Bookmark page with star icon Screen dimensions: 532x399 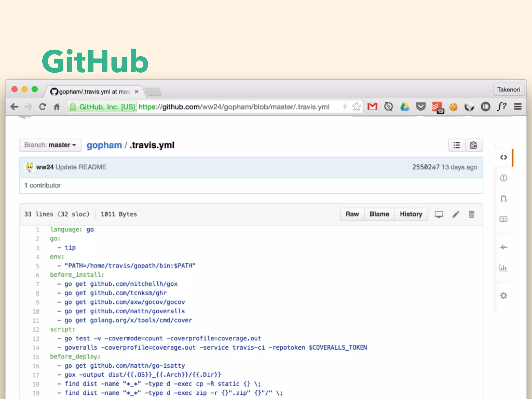356,107
